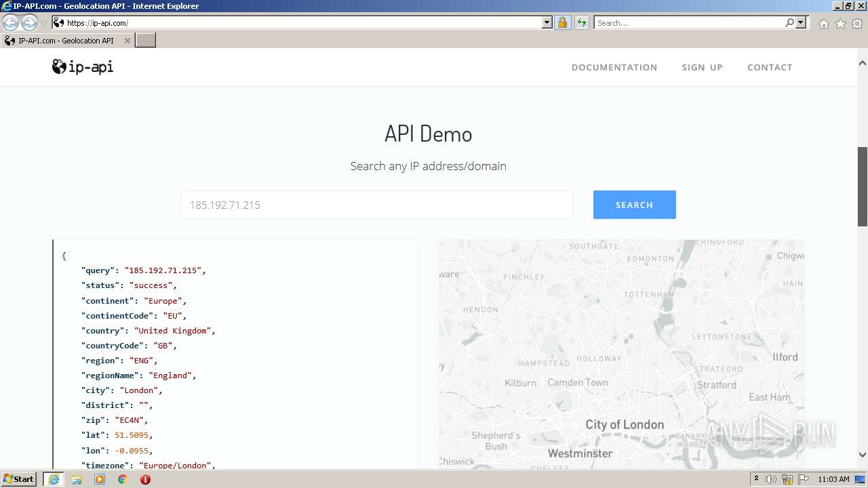The width and height of the screenshot is (868, 488).
Task: Click the security lock icon
Action: pos(562,22)
